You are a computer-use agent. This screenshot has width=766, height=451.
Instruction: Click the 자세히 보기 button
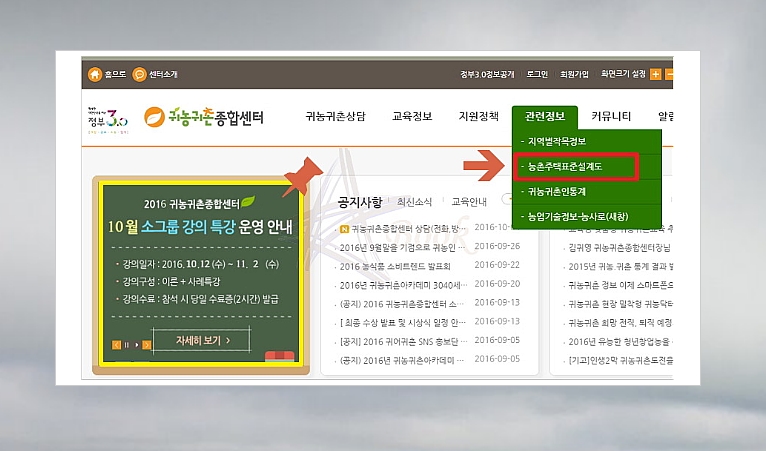pos(202,340)
